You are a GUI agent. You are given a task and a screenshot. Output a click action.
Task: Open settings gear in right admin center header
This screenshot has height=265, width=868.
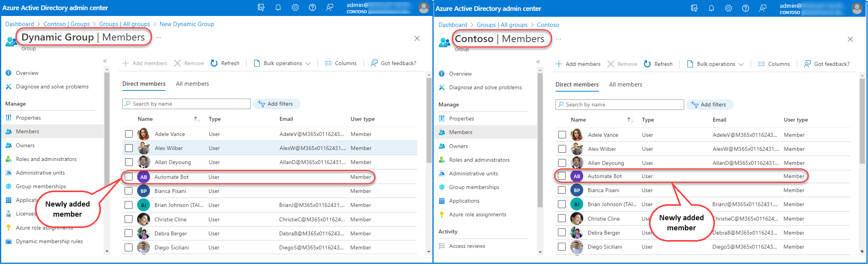point(728,8)
